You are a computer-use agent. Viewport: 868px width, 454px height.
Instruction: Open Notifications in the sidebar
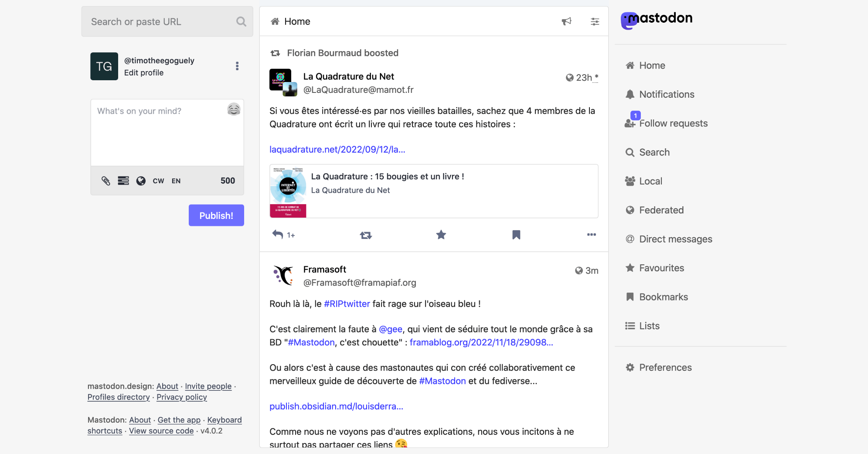660,94
